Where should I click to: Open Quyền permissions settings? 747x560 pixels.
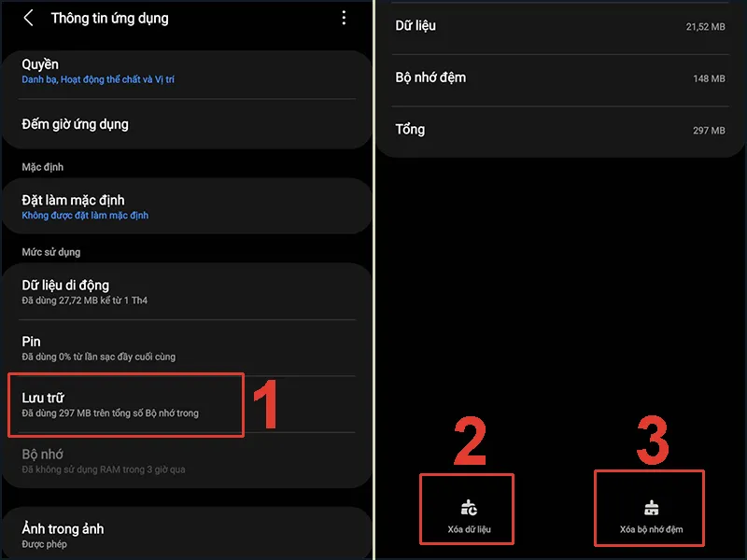tap(187, 71)
